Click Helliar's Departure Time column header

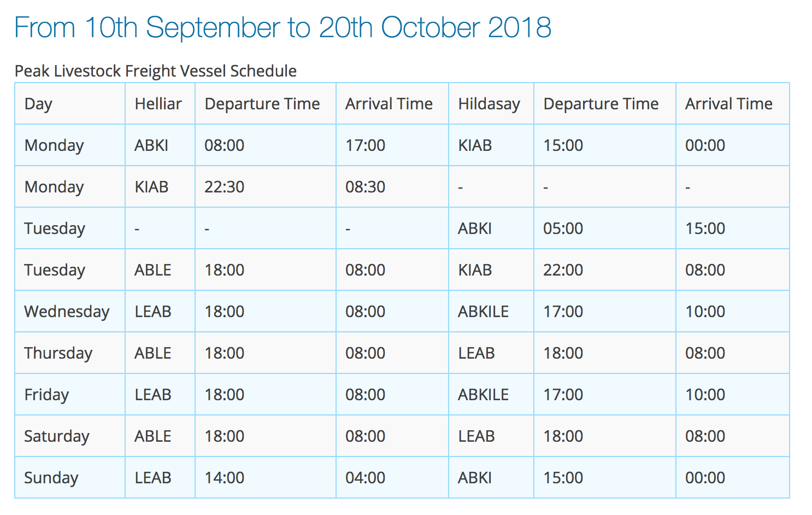coord(266,103)
